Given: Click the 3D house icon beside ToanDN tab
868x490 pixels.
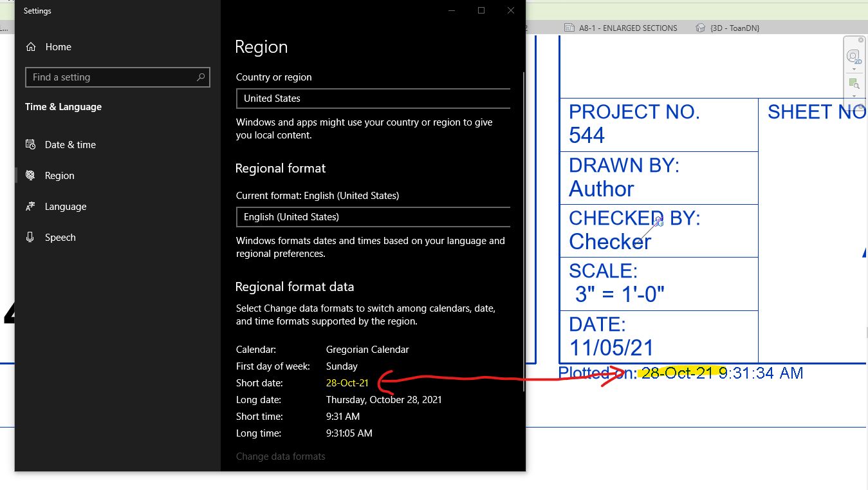Looking at the screenshot, I should pyautogui.click(x=701, y=28).
